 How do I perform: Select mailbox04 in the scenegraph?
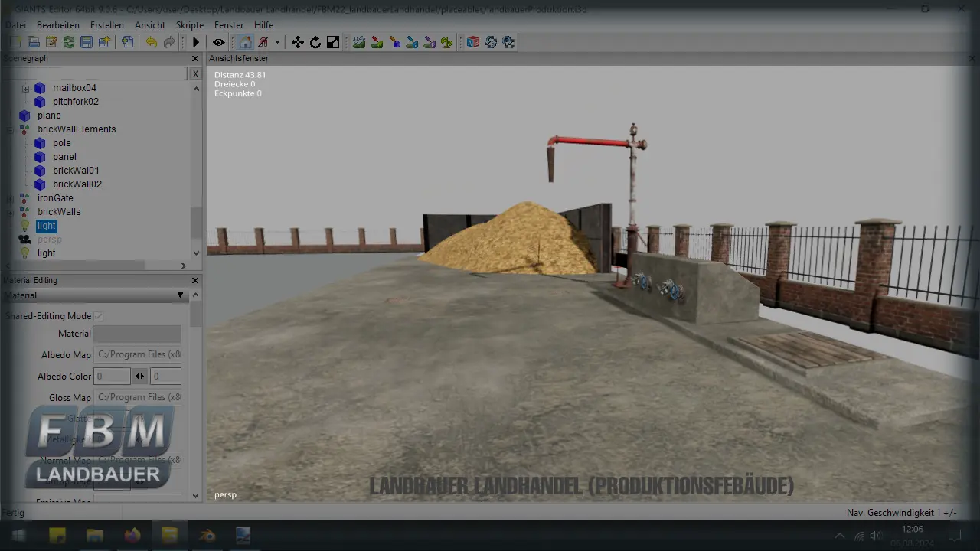point(74,88)
